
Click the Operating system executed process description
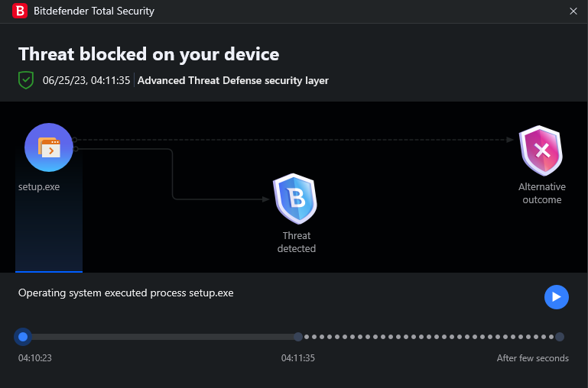pyautogui.click(x=126, y=293)
